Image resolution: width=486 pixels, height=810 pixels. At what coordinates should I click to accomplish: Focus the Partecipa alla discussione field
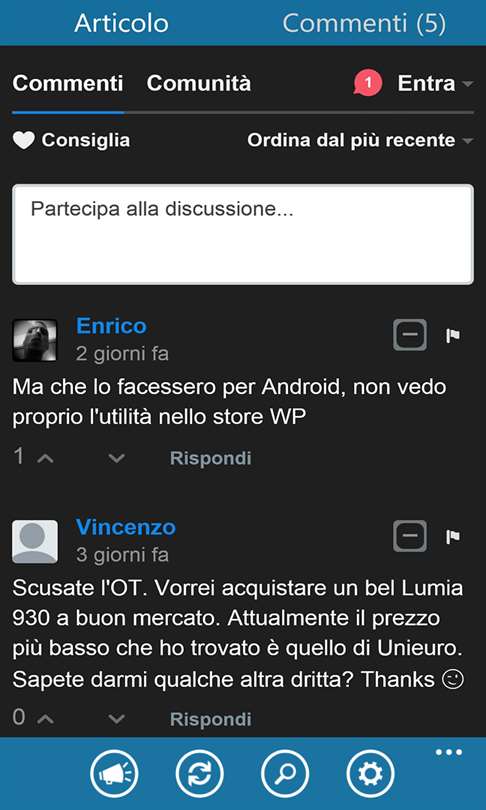[x=243, y=234]
